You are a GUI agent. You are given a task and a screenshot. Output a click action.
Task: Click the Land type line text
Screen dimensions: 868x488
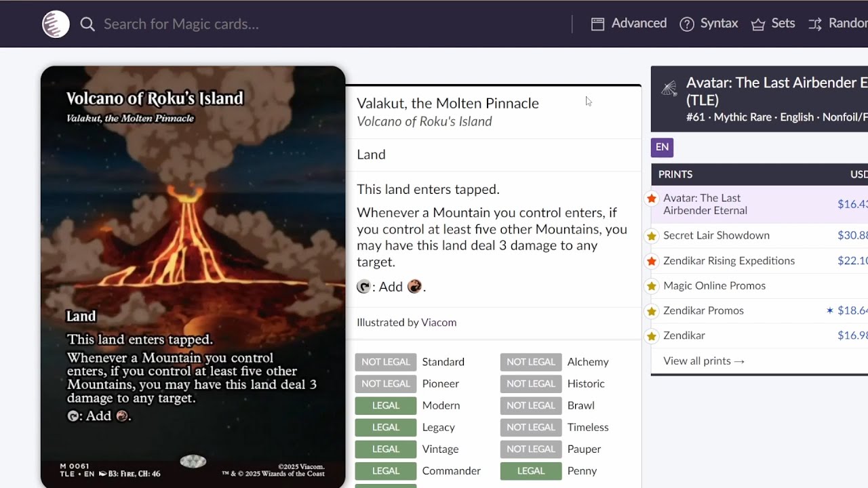click(x=371, y=155)
